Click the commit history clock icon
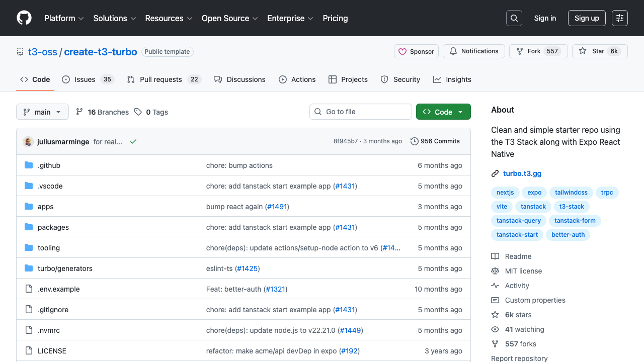Screen dimensions: 644x362 [414, 141]
